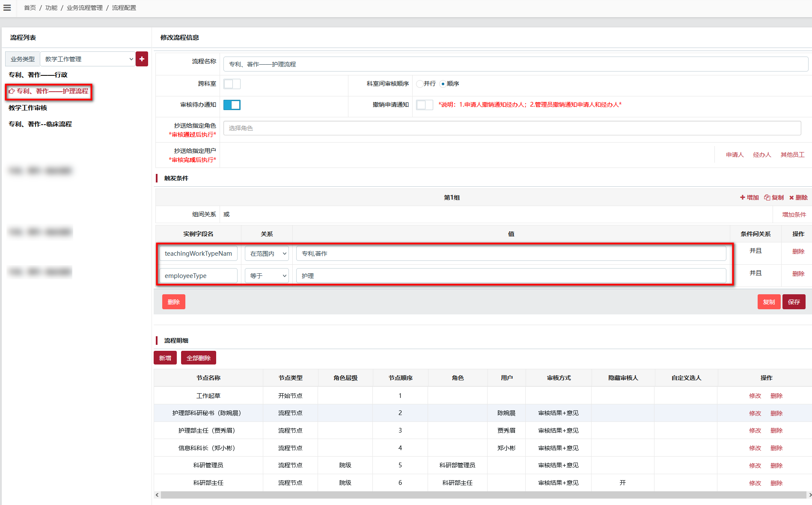The width and height of the screenshot is (812, 505).
Task: Toggle the 跨科室 switch
Action: (x=232, y=84)
